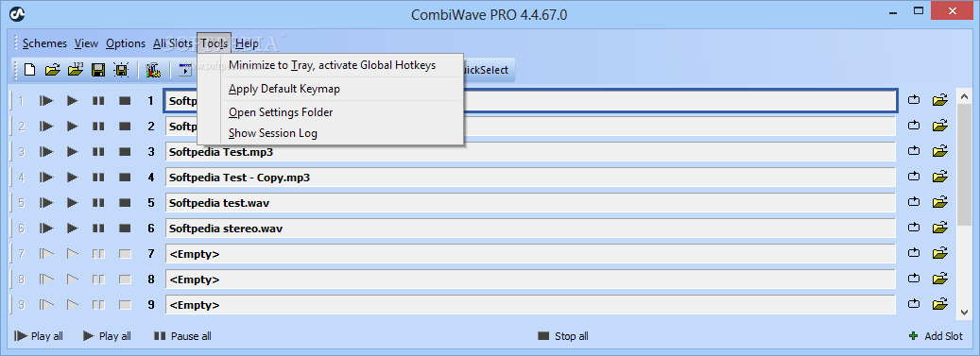This screenshot has height=356, width=980.
Task: Click folder icon of Softpedia test.wav row
Action: click(x=940, y=202)
